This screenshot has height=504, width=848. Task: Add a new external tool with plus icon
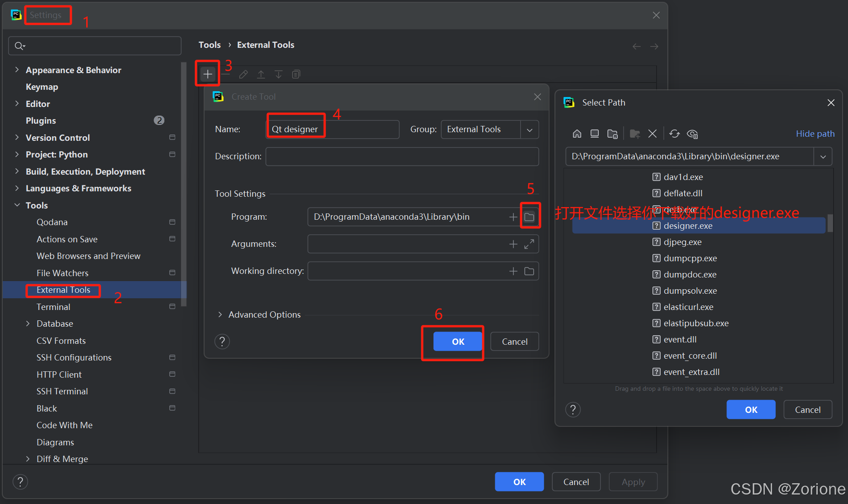(208, 74)
